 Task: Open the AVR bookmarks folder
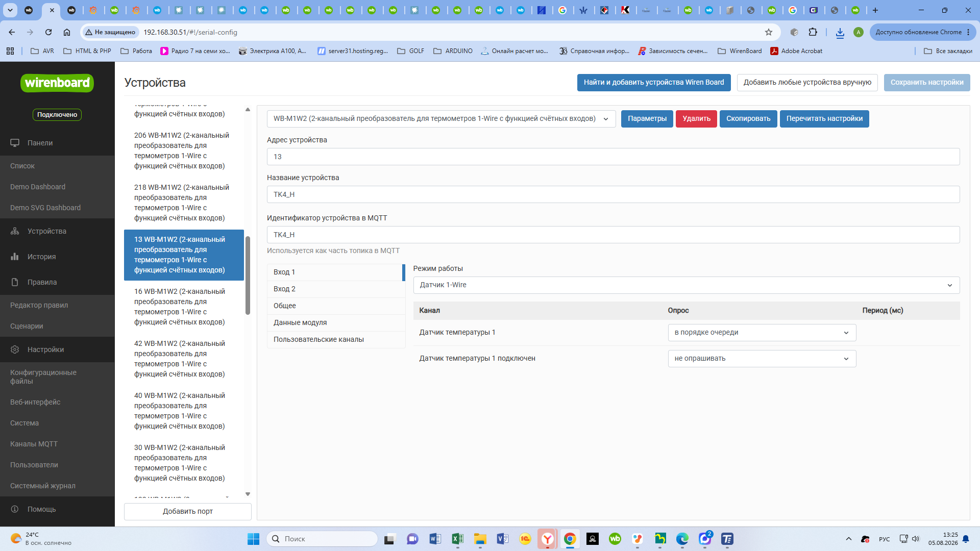pos(42,51)
